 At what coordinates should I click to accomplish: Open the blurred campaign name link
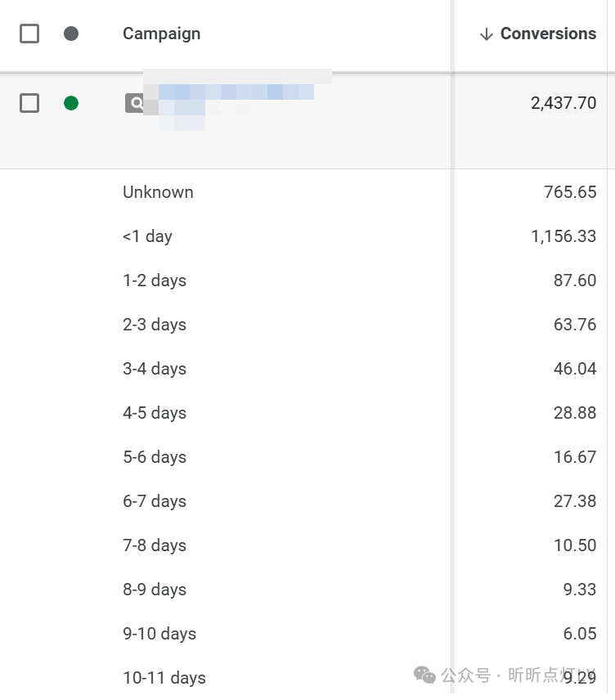(x=236, y=100)
